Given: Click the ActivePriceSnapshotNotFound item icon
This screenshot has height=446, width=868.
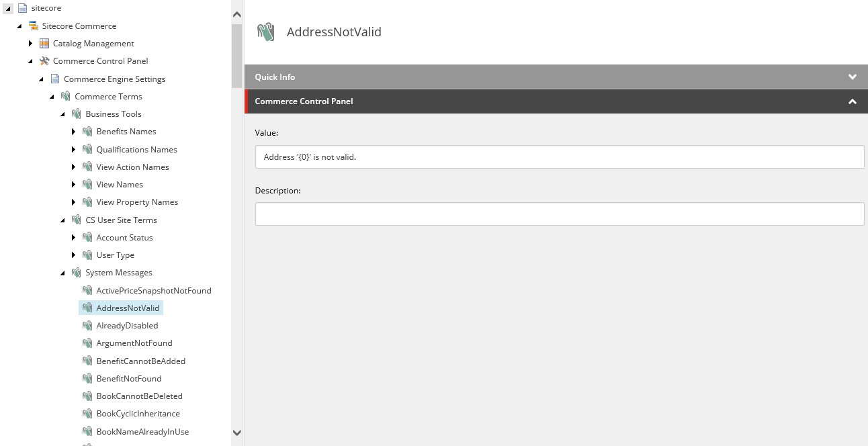Looking at the screenshot, I should (x=87, y=290).
